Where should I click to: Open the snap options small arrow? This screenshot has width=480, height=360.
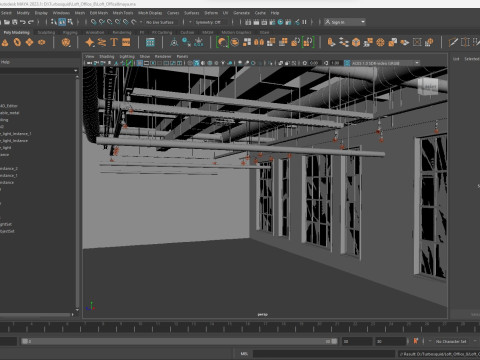(141, 22)
